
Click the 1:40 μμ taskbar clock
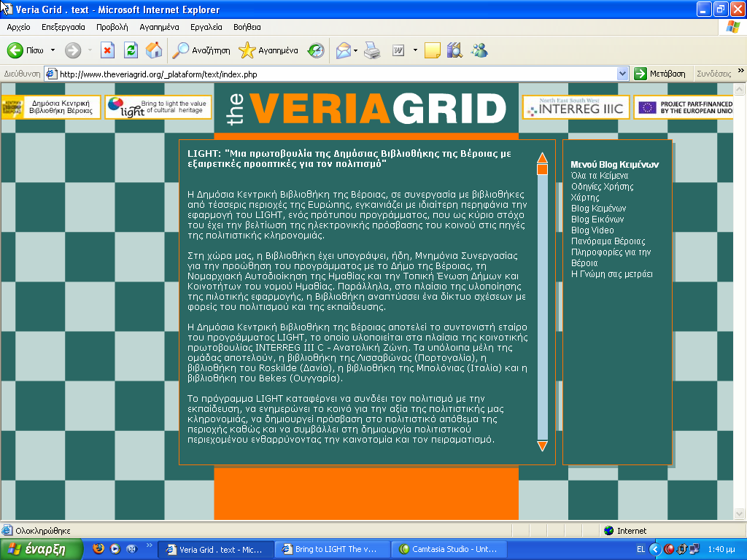(x=721, y=550)
